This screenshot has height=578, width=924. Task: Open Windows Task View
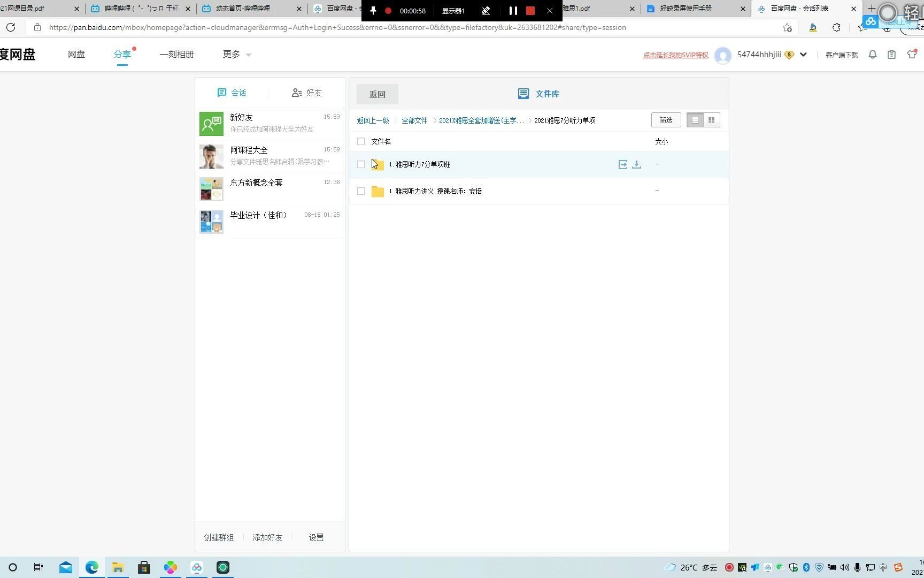click(x=38, y=567)
